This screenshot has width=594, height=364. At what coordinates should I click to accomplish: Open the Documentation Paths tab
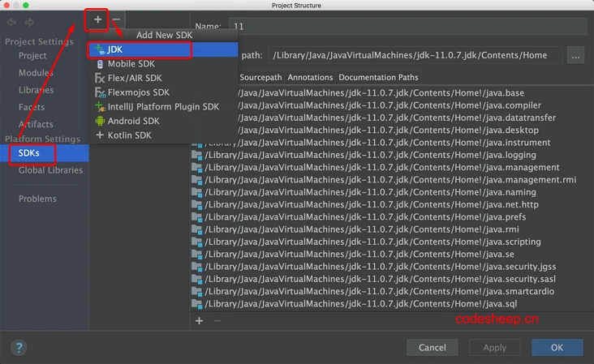click(378, 78)
